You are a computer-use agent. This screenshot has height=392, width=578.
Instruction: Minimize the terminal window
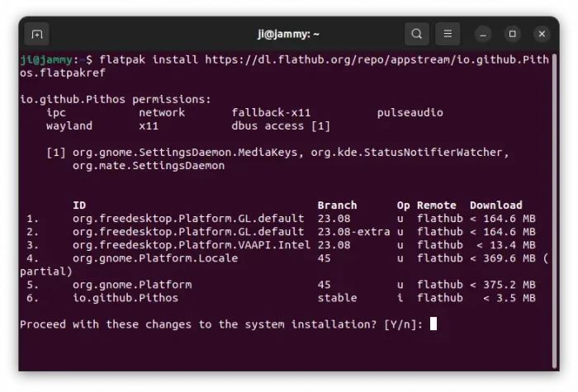point(484,34)
